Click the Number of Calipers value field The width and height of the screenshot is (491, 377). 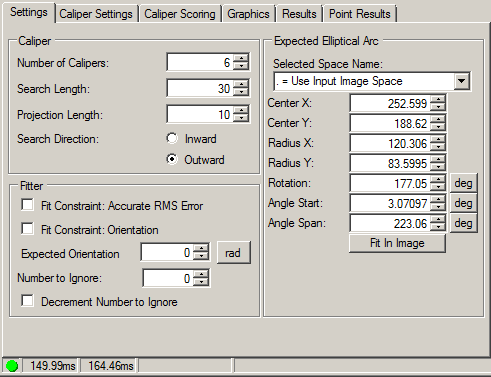click(200, 62)
